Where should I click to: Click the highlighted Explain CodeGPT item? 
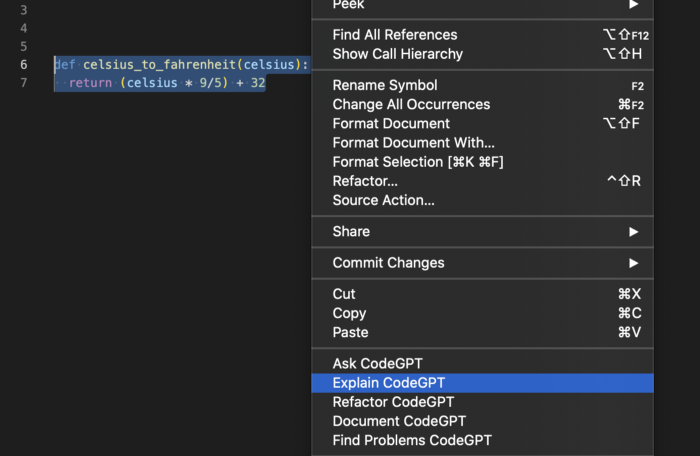point(389,383)
